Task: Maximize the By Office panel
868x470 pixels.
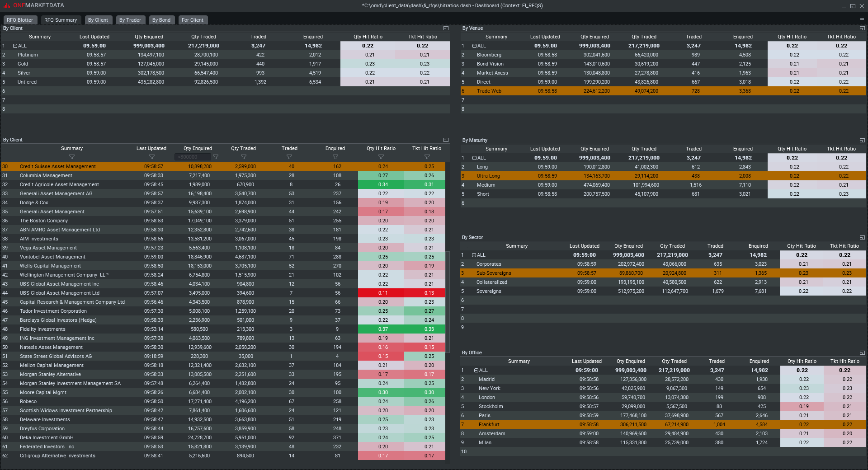Action: (x=862, y=352)
